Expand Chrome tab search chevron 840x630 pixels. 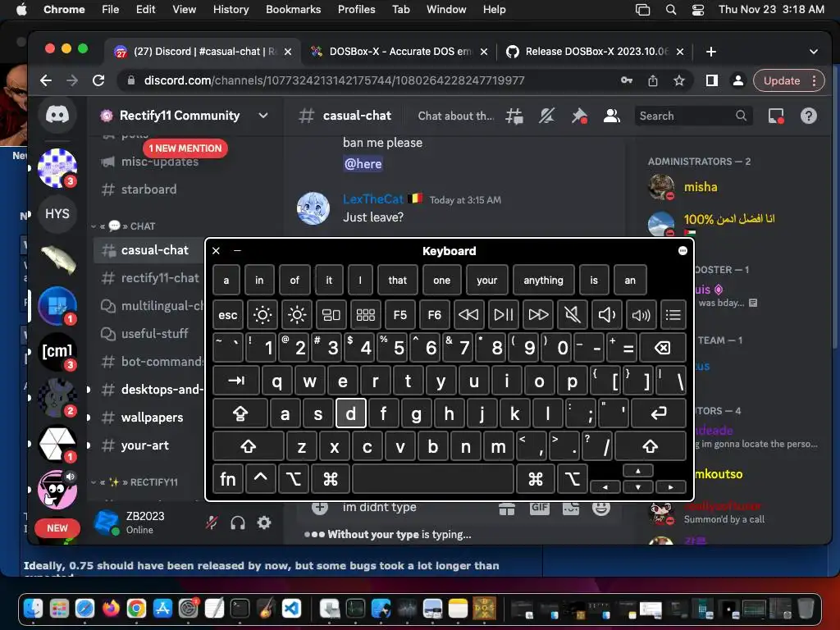813,52
